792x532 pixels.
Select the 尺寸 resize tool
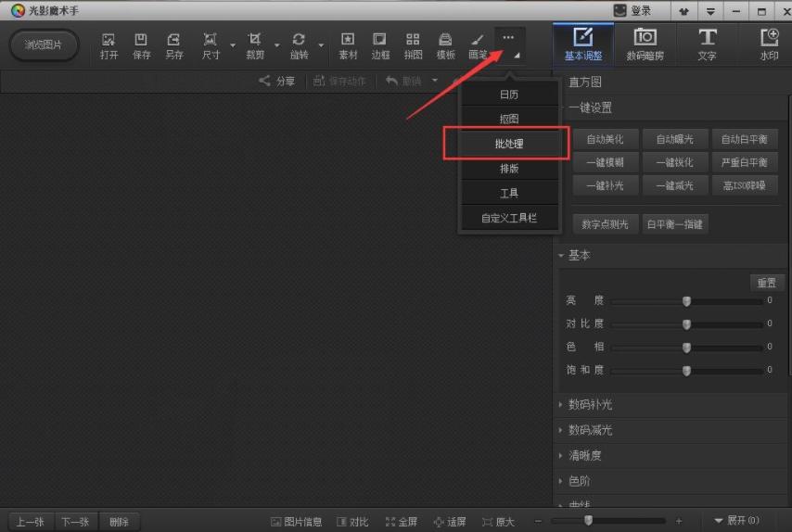[x=211, y=46]
